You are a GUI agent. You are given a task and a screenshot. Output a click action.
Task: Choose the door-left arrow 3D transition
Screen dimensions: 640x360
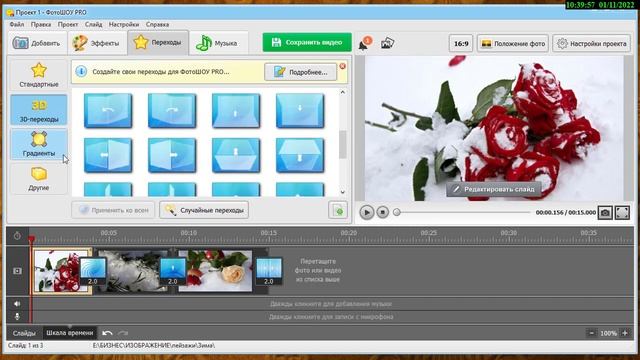click(x=108, y=155)
